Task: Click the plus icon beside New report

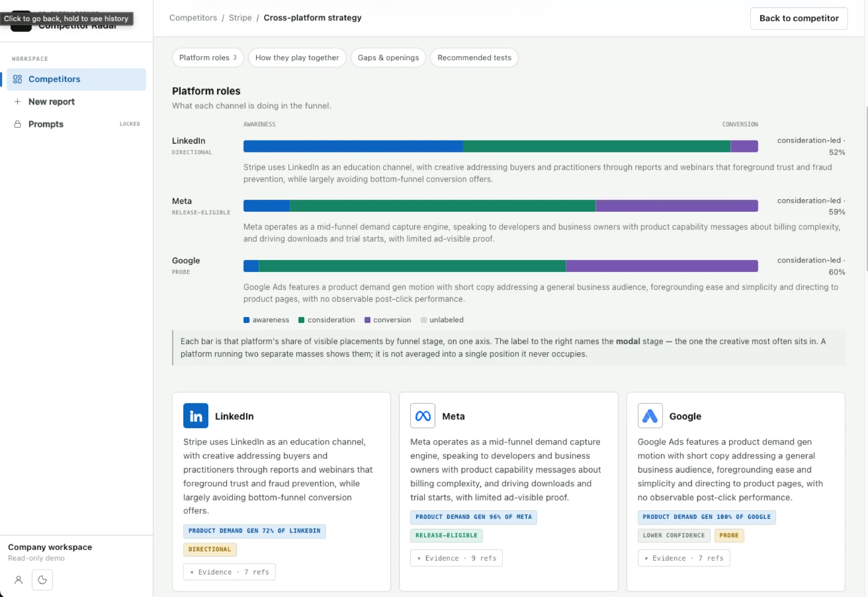Action: coord(17,101)
